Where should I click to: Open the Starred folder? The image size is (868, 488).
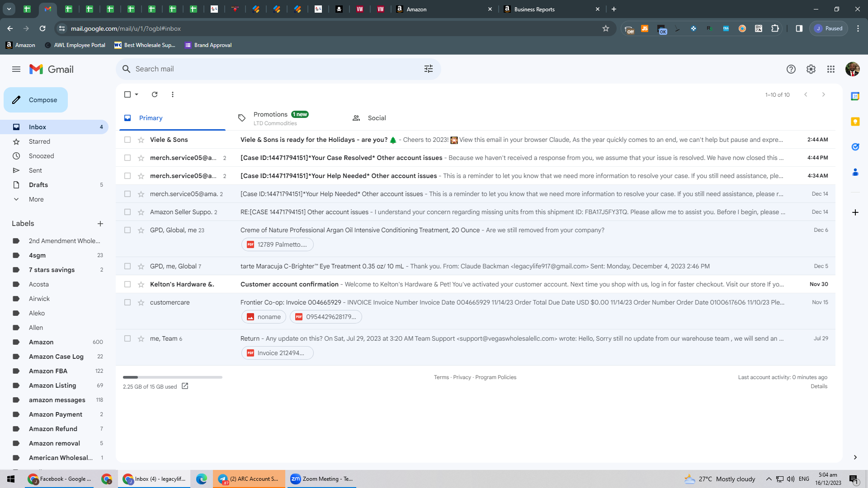(x=54, y=141)
